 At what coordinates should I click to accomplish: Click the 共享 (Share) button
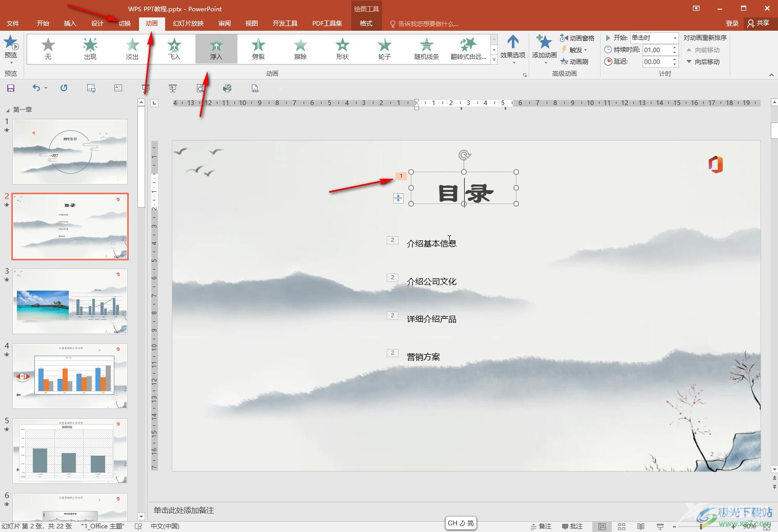coord(759,24)
